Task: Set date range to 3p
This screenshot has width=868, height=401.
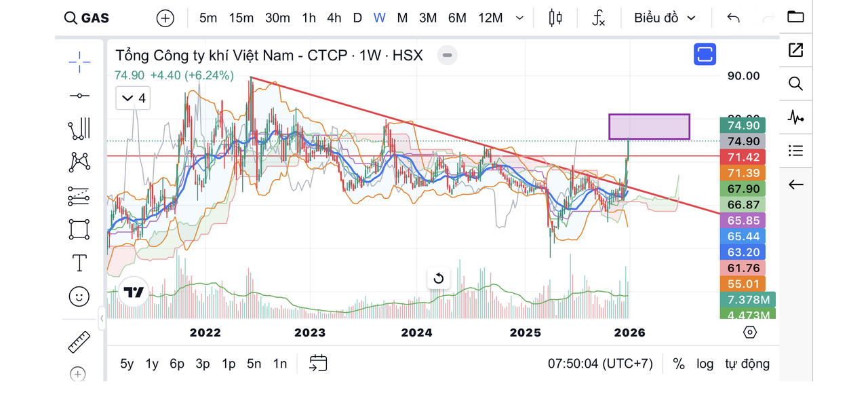Action: point(203,364)
